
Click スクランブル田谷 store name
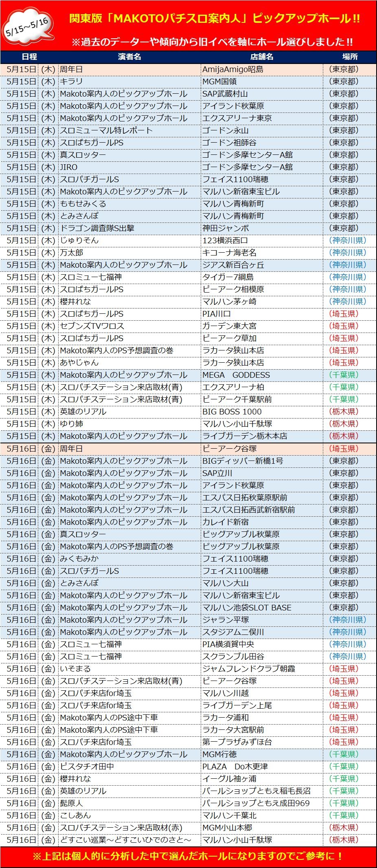(233, 657)
